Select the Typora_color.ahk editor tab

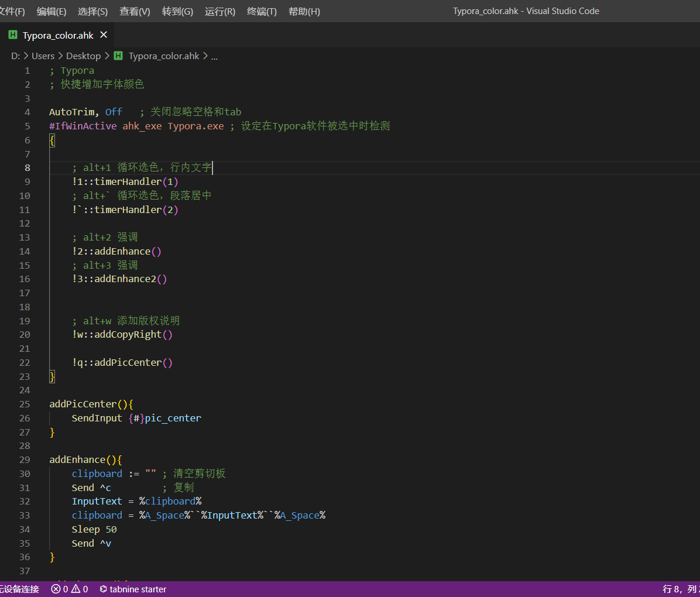point(57,35)
